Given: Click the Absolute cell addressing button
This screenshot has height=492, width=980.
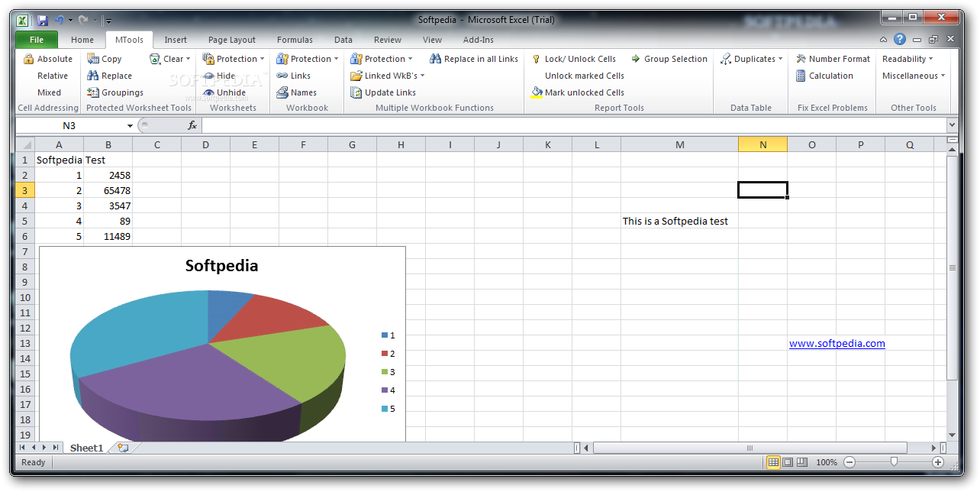Looking at the screenshot, I should pyautogui.click(x=48, y=59).
